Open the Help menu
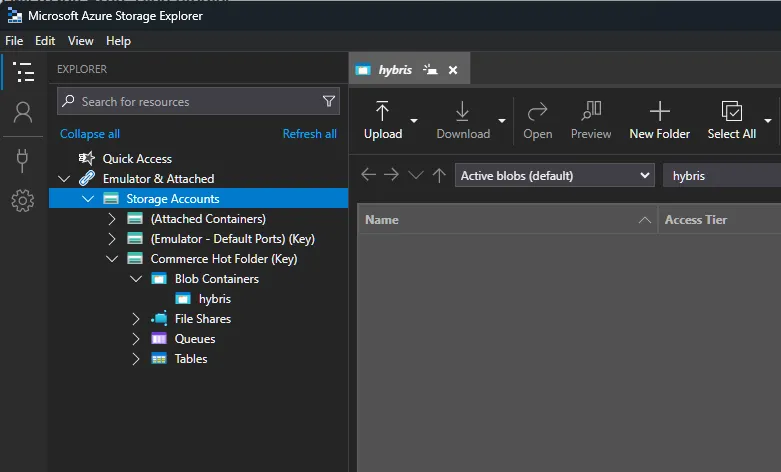 (x=118, y=41)
